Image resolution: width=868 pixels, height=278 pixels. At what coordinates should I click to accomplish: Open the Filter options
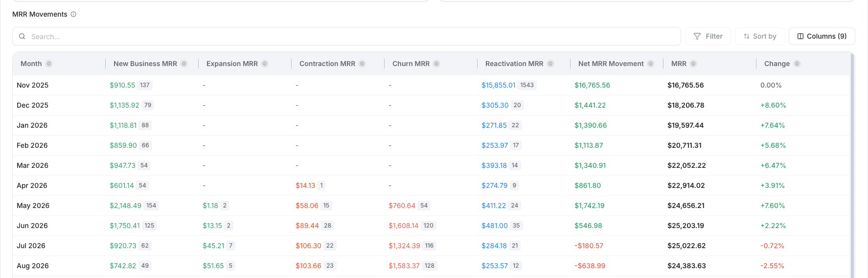708,36
